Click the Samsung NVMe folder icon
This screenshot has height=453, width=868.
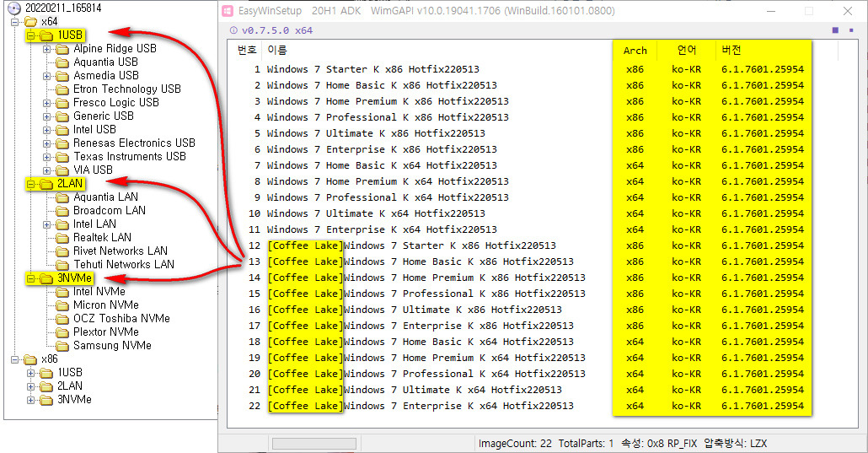click(x=62, y=345)
